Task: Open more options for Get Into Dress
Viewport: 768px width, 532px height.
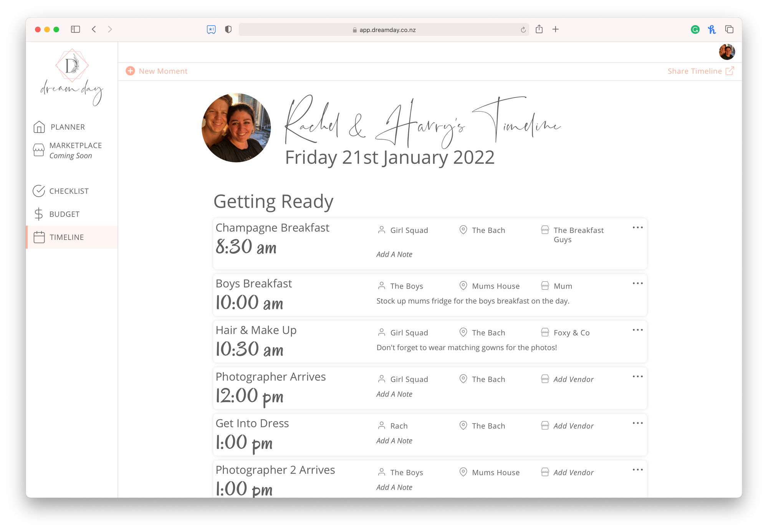Action: coord(637,423)
